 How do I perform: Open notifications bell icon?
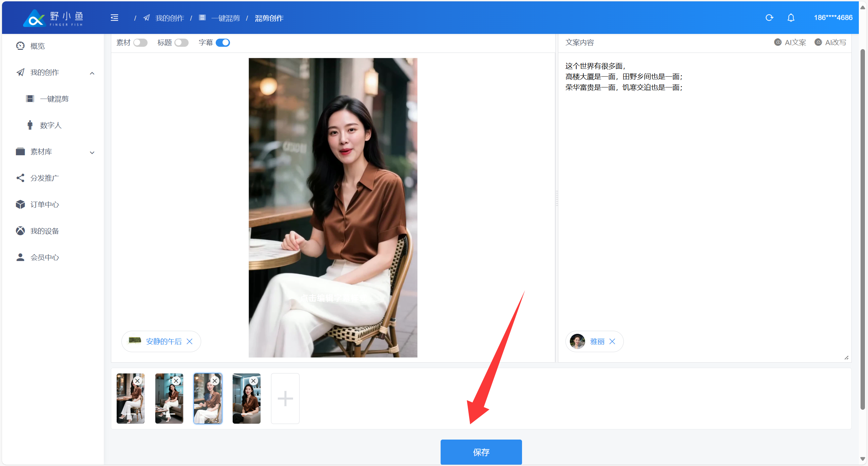click(791, 18)
